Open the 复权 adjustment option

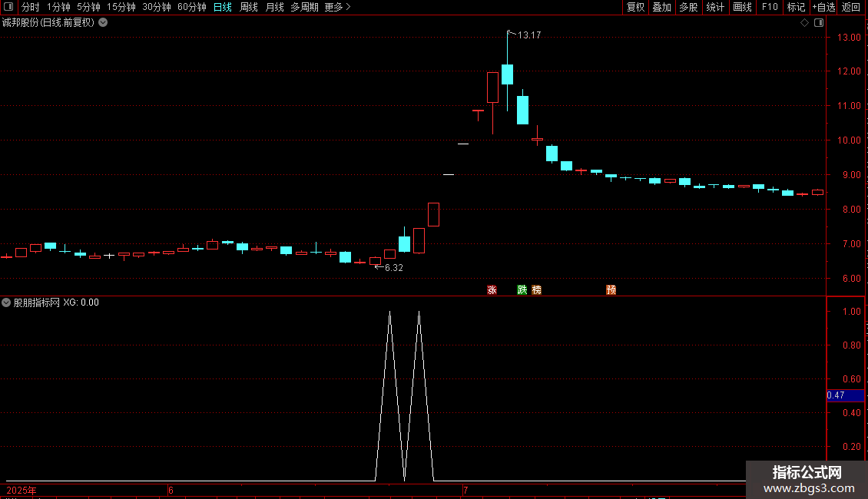[635, 7]
